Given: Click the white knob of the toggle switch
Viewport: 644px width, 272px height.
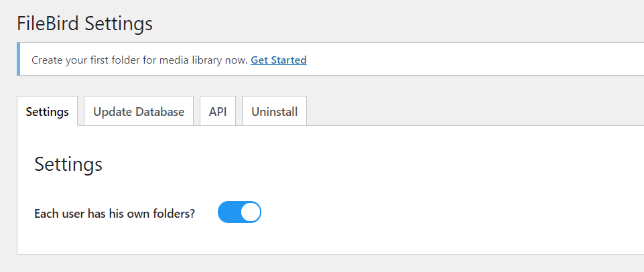Looking at the screenshot, I should pos(250,212).
